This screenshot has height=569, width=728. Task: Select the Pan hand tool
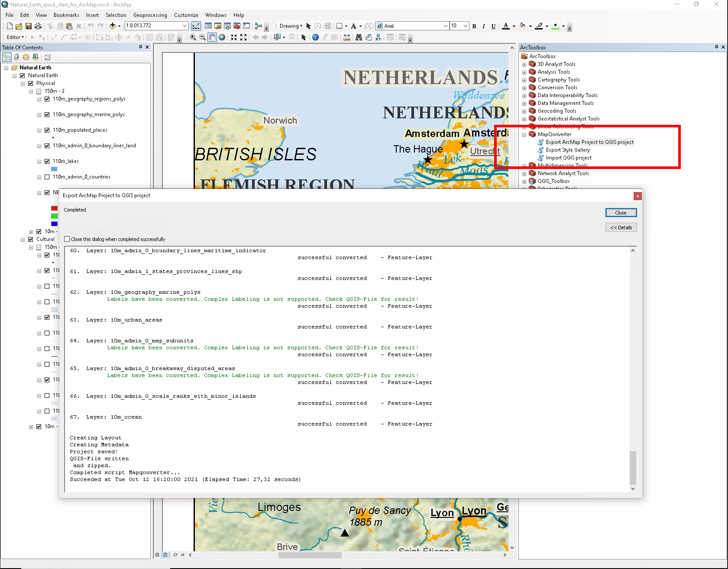212,37
